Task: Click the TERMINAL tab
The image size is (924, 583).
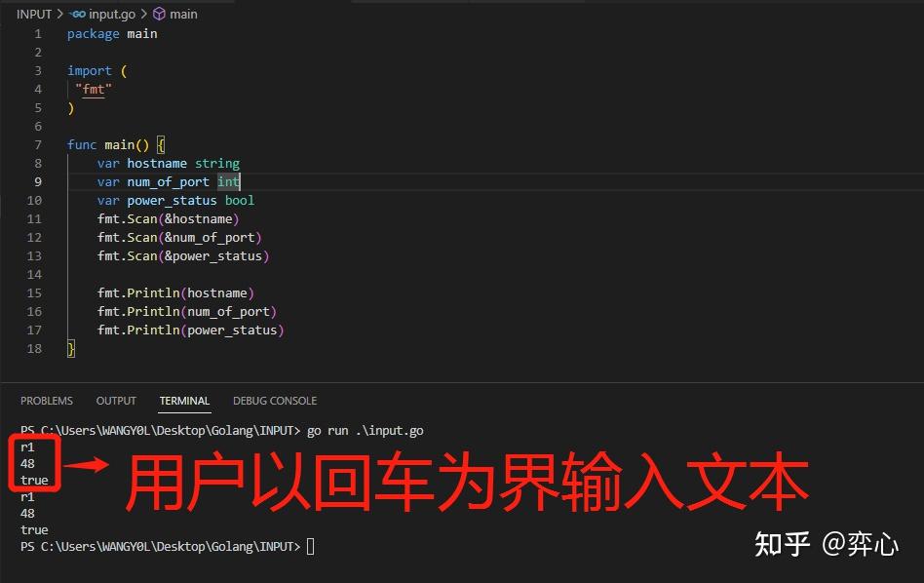Action: click(184, 401)
